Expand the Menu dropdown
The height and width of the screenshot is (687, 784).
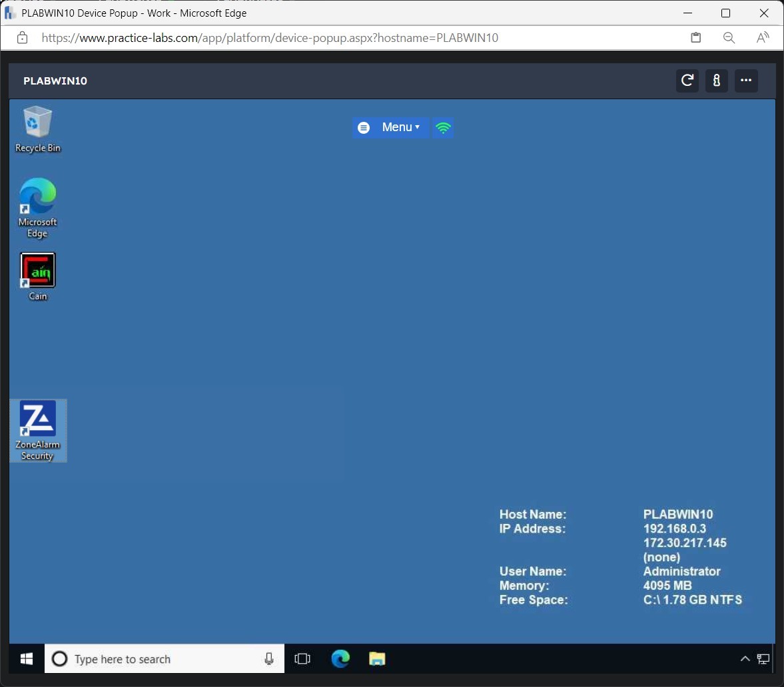pyautogui.click(x=399, y=127)
